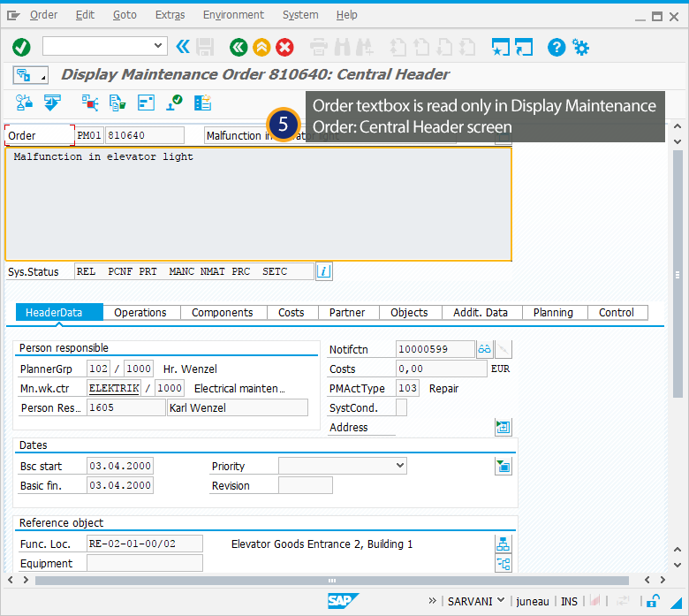Click the long text area with malfunction description
This screenshot has width=689, height=616.
pos(258,204)
